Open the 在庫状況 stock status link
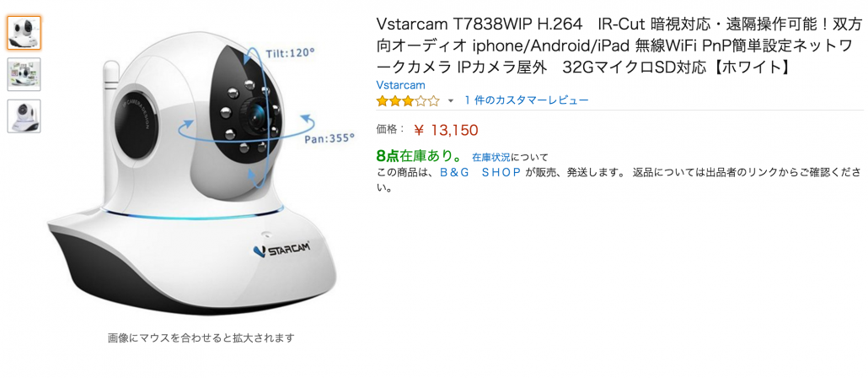The width and height of the screenshot is (868, 378). coord(491,157)
